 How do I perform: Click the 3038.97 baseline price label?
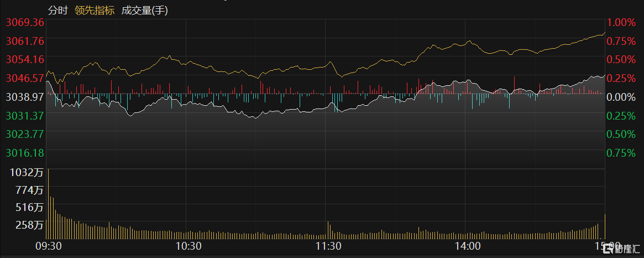(24, 97)
